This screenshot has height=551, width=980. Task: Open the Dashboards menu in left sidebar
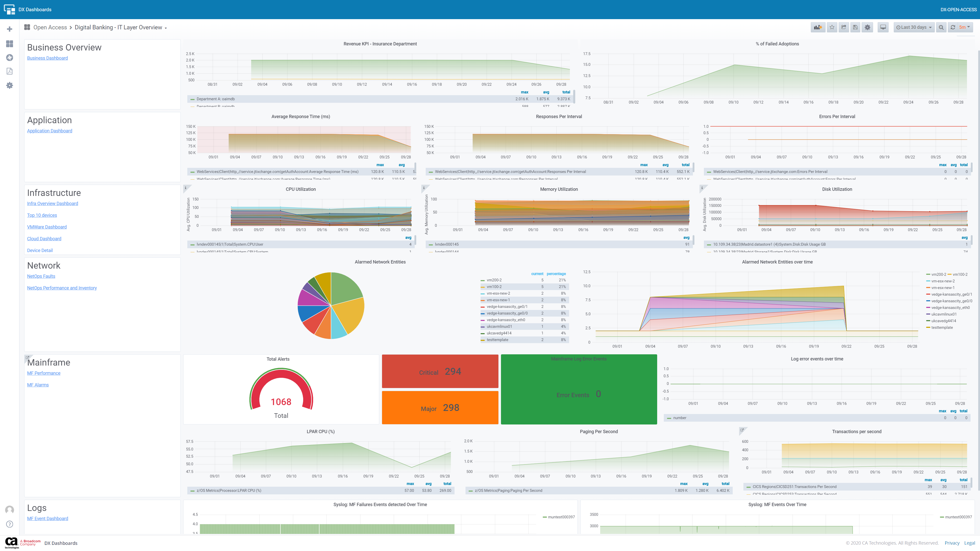(9, 44)
